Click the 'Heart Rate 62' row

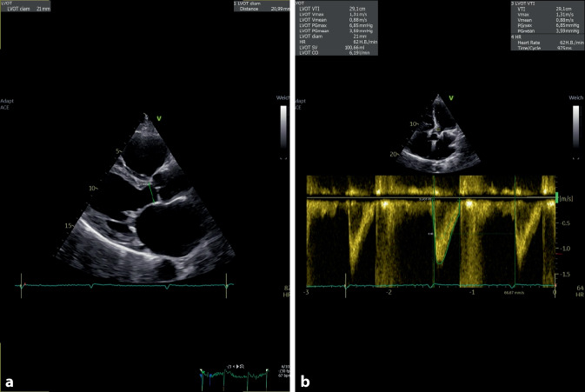550,43
